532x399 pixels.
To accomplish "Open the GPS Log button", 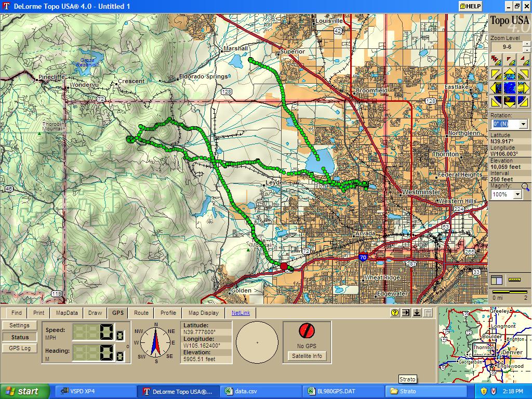I will pyautogui.click(x=20, y=348).
